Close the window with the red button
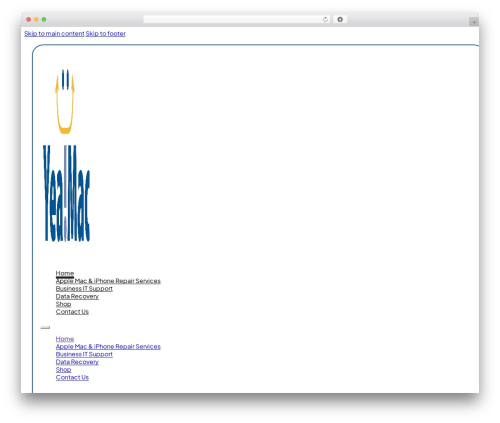Screen dimensions: 500x423 pos(29,19)
